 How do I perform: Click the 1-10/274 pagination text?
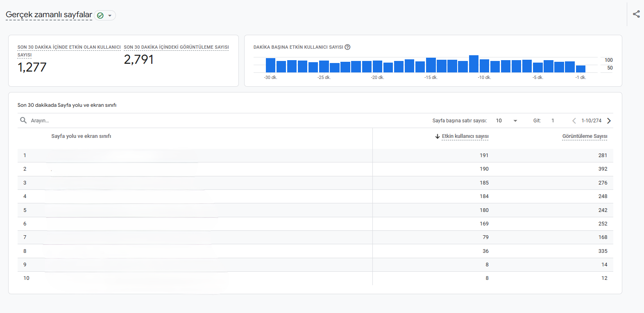(x=592, y=121)
